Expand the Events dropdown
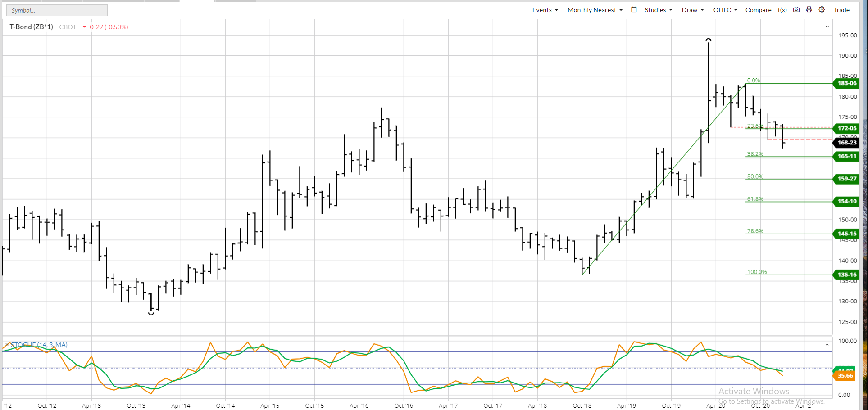The width and height of the screenshot is (868, 410). point(545,10)
